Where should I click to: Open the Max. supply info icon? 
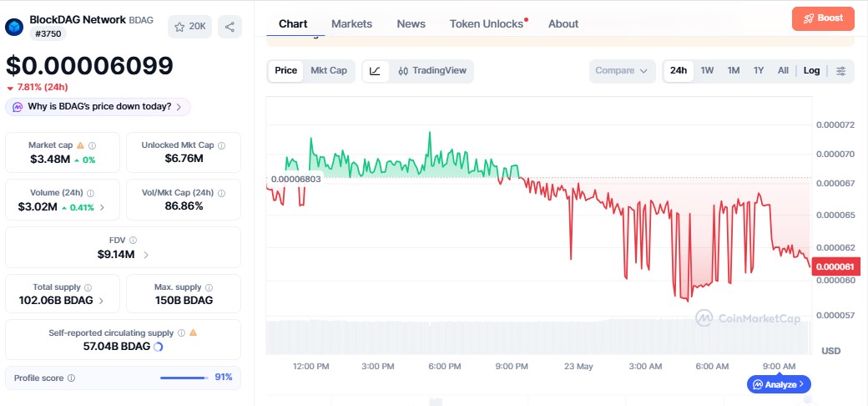pos(209,287)
